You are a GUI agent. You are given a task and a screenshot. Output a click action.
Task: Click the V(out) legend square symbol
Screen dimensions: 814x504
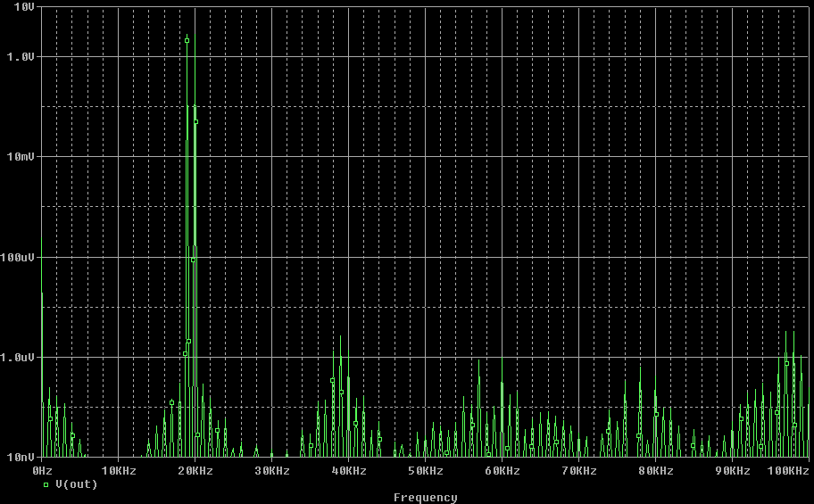[x=46, y=484]
